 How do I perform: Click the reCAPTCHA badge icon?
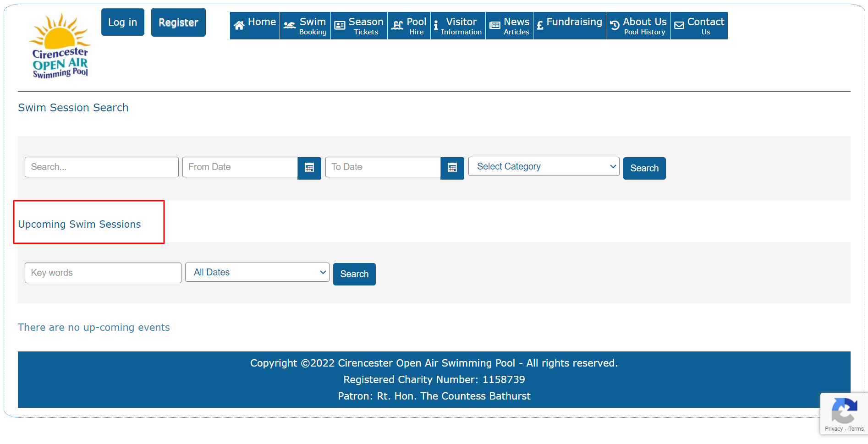click(844, 410)
